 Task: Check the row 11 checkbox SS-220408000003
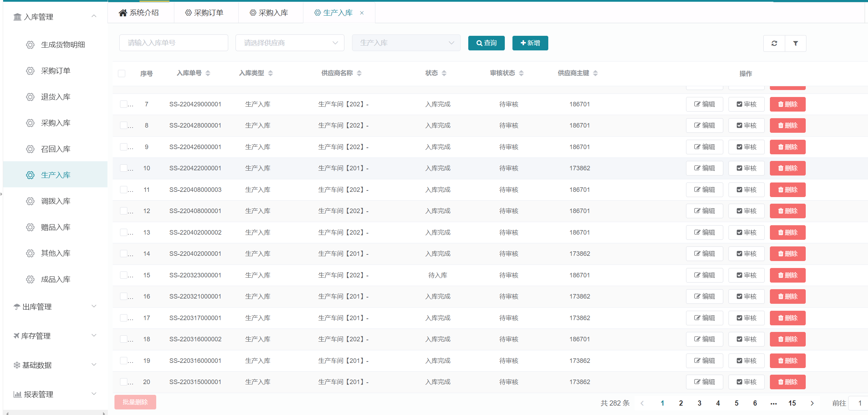click(x=124, y=189)
